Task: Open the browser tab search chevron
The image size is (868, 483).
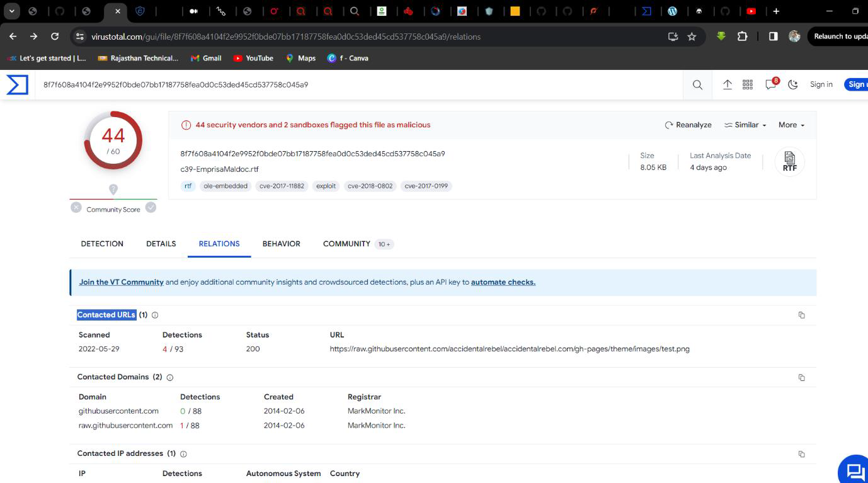Action: [11, 11]
